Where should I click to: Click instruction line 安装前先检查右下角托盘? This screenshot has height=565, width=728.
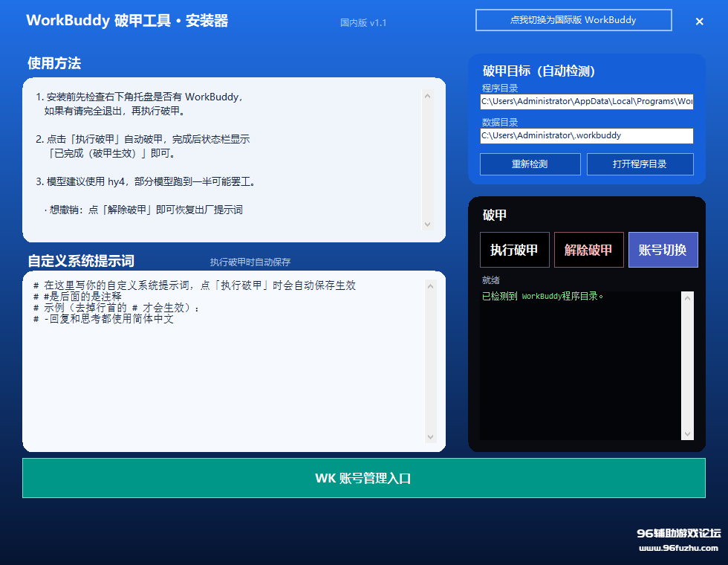[139, 97]
